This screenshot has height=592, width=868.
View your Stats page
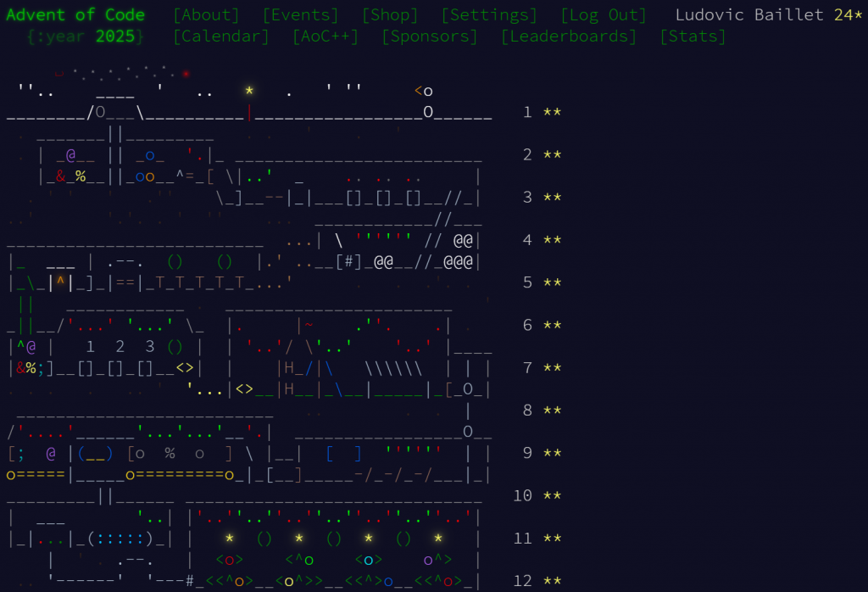692,36
